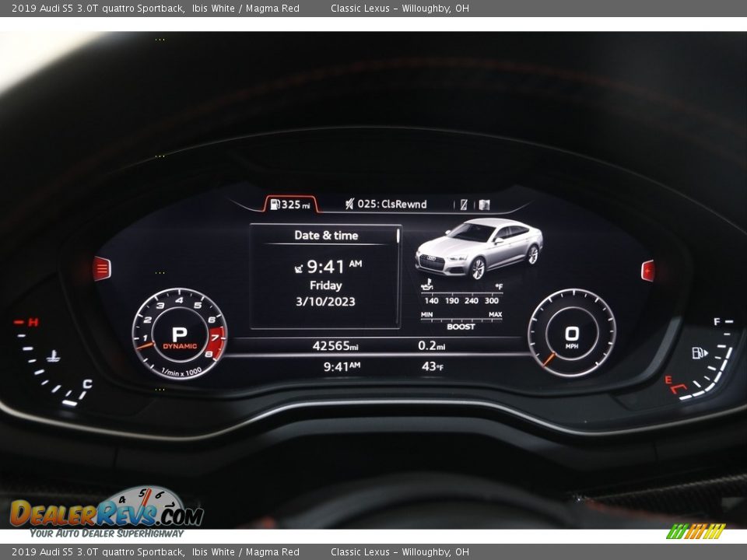Click the gear indicator P in tachometer

(x=180, y=334)
